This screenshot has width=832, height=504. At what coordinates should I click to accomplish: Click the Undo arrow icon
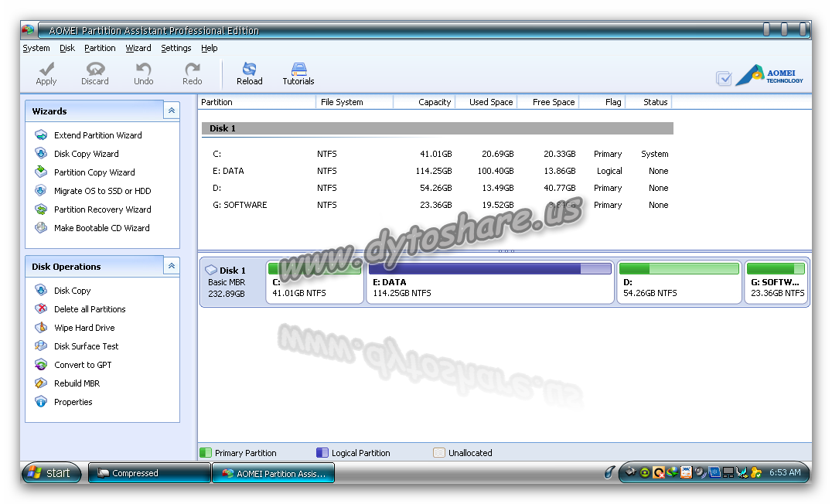pos(143,69)
